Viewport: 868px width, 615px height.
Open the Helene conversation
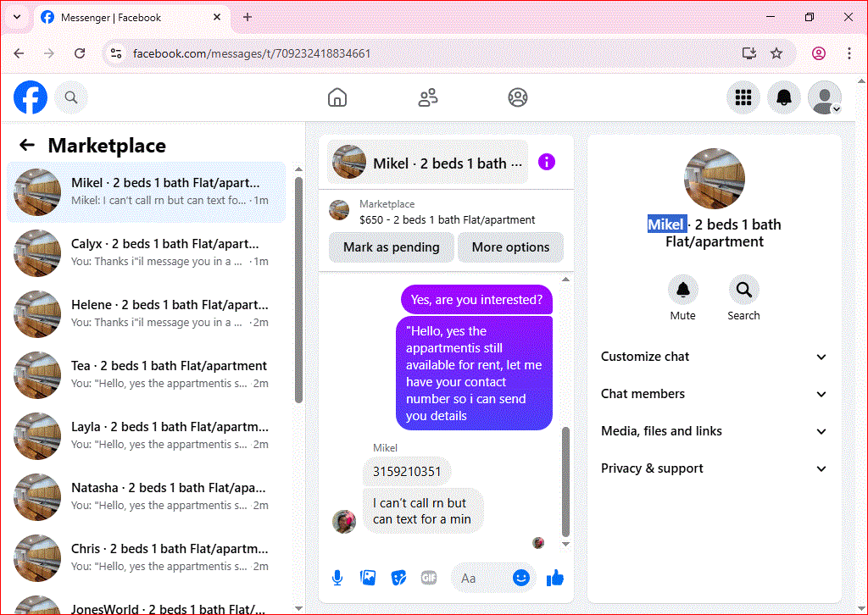[147, 313]
